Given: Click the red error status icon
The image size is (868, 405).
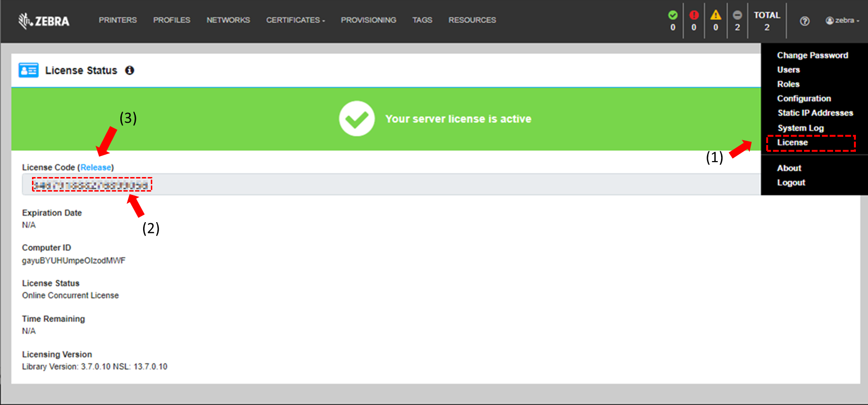Looking at the screenshot, I should click(x=694, y=15).
